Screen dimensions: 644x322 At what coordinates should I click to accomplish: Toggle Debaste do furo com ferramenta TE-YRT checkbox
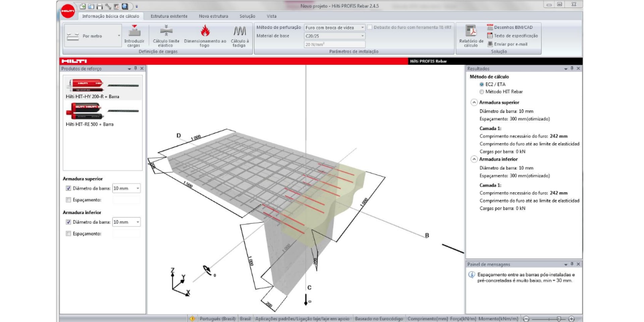click(370, 27)
